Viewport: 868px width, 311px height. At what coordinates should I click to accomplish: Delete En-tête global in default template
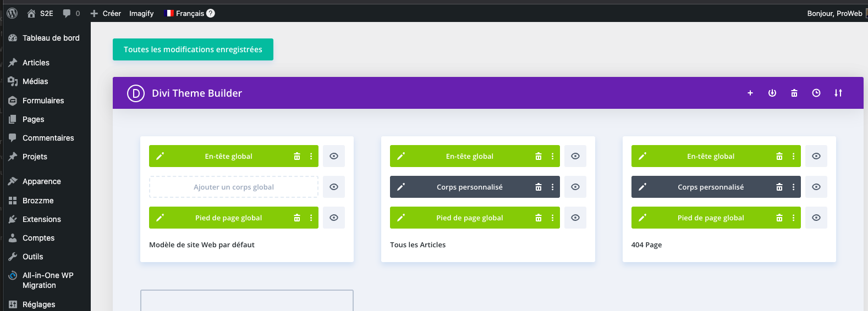[x=297, y=156]
